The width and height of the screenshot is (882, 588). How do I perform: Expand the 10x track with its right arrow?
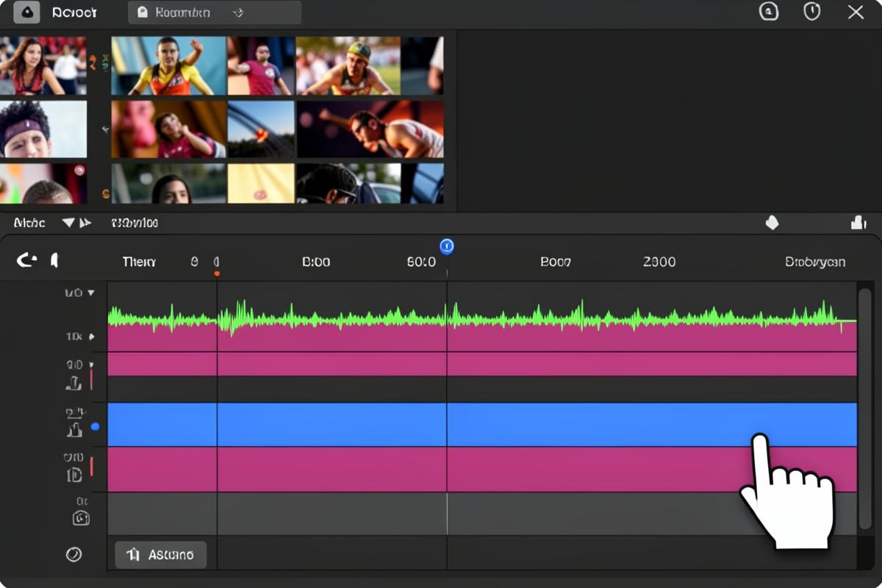(x=92, y=337)
